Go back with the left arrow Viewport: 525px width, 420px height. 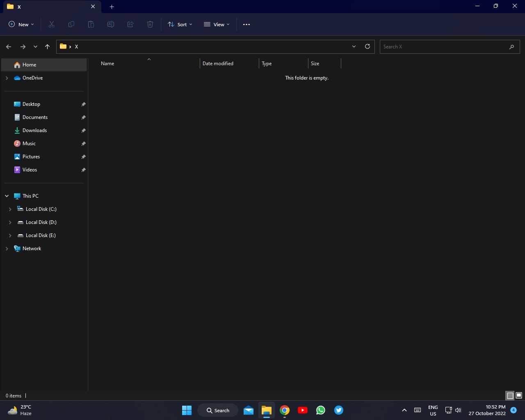click(x=9, y=47)
